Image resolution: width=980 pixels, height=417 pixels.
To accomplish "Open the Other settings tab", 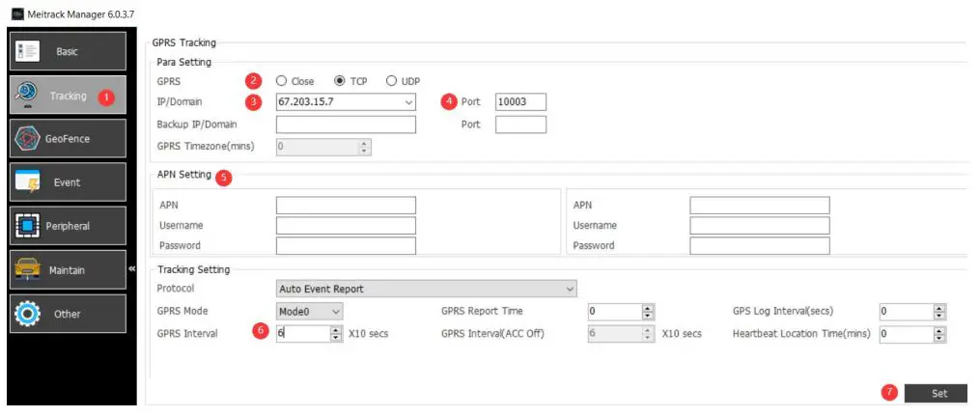I will pos(67,314).
